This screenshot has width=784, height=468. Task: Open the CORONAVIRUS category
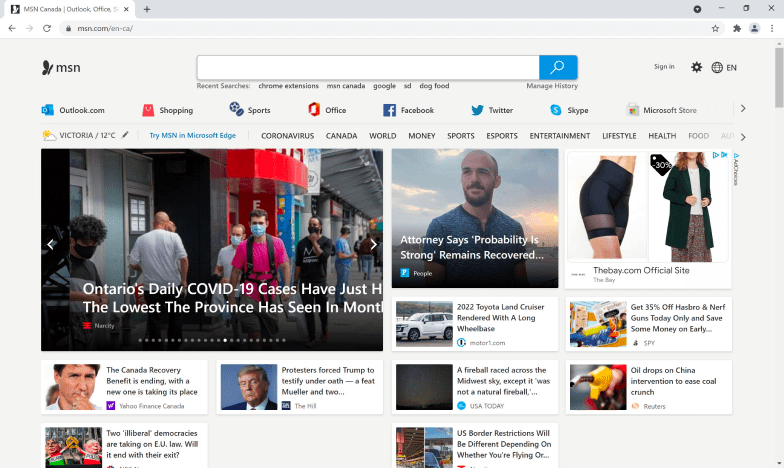[x=288, y=136]
